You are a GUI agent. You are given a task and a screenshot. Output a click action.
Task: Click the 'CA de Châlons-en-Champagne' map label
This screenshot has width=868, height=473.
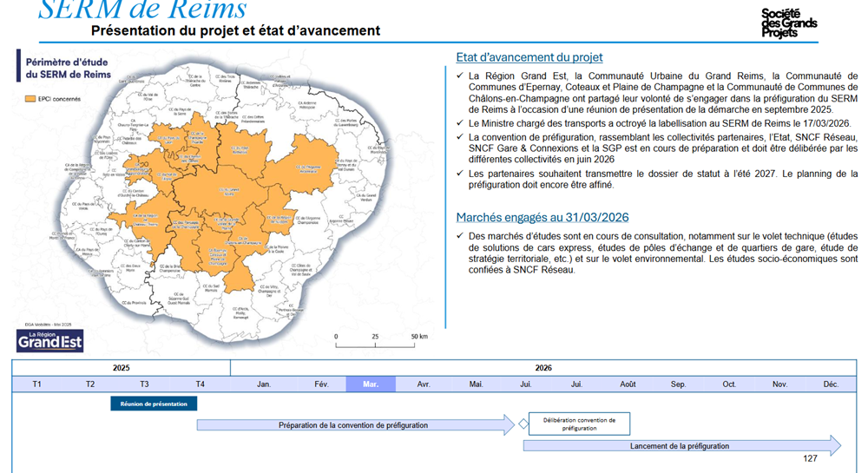(243, 240)
